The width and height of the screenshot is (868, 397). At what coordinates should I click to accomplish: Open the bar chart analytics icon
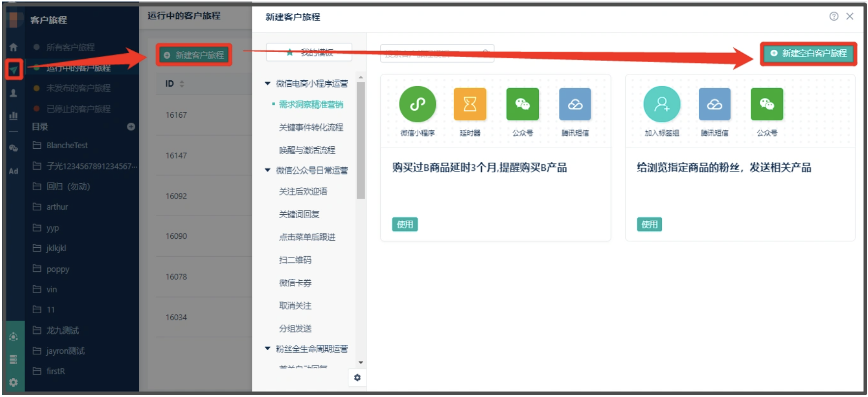pyautogui.click(x=13, y=116)
